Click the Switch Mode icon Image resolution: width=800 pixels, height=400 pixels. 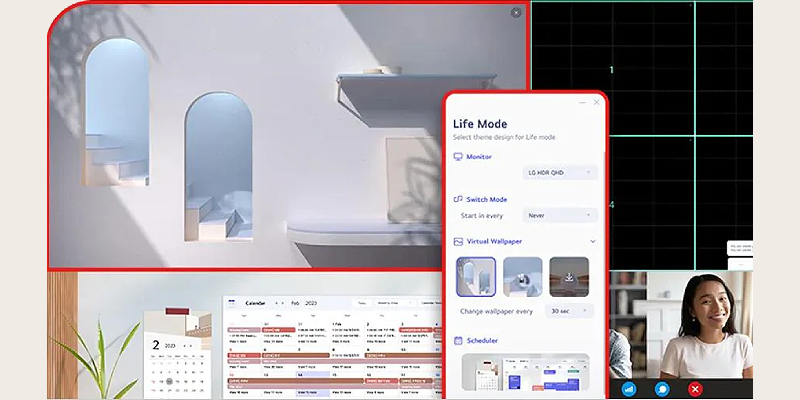tap(458, 200)
